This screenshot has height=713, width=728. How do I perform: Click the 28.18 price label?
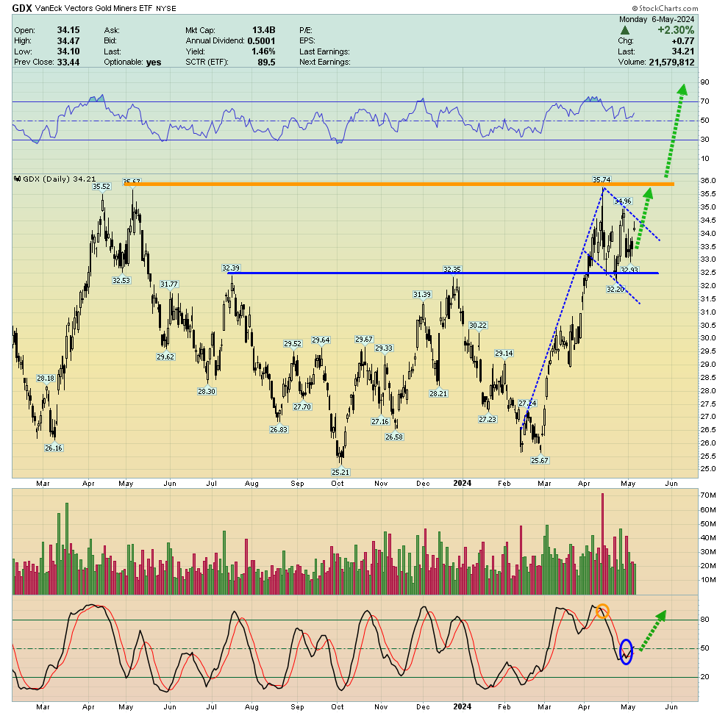46,379
